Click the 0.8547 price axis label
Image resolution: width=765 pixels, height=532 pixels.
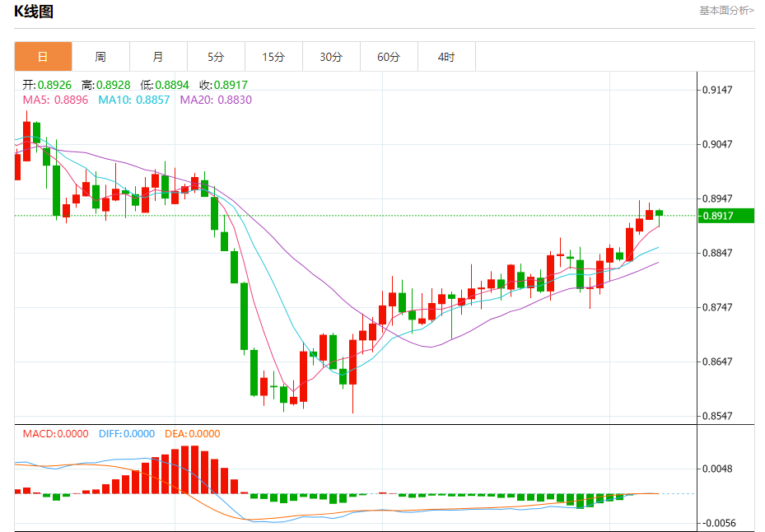tap(717, 416)
